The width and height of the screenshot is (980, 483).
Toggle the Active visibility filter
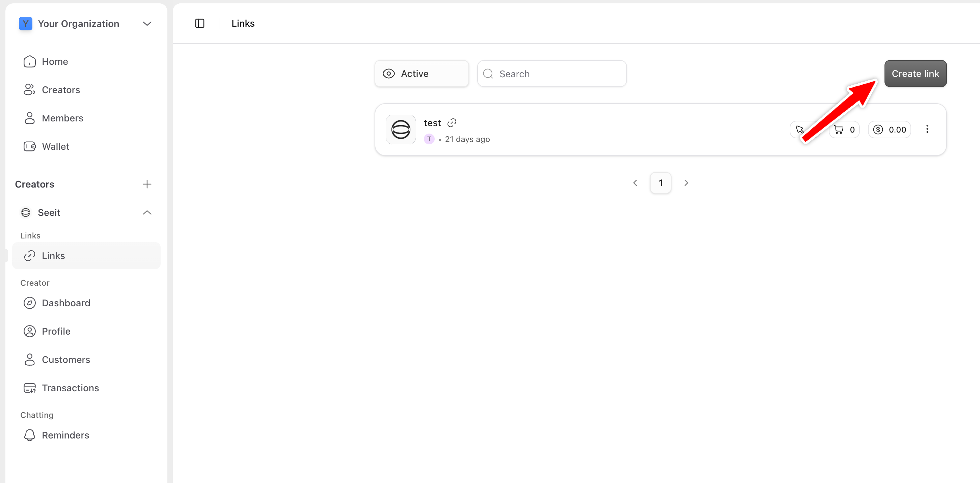[x=421, y=74]
